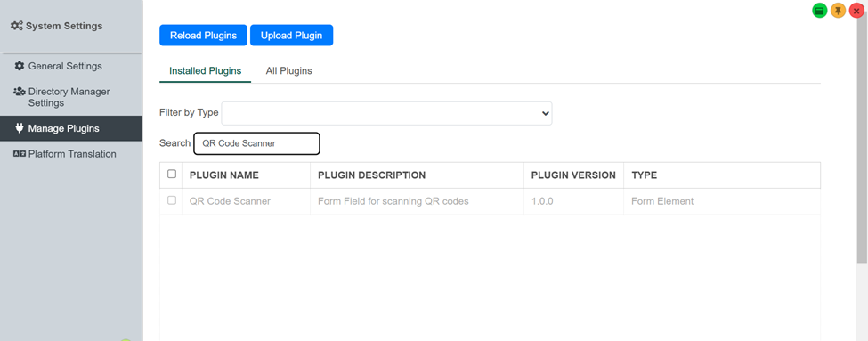Click the vertical scrollbar on right edge

click(862, 138)
